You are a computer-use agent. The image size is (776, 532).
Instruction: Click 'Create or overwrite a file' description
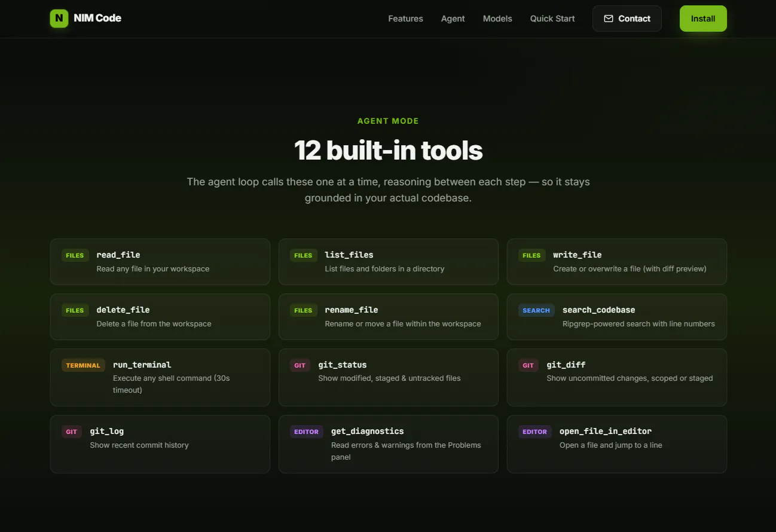coord(630,269)
